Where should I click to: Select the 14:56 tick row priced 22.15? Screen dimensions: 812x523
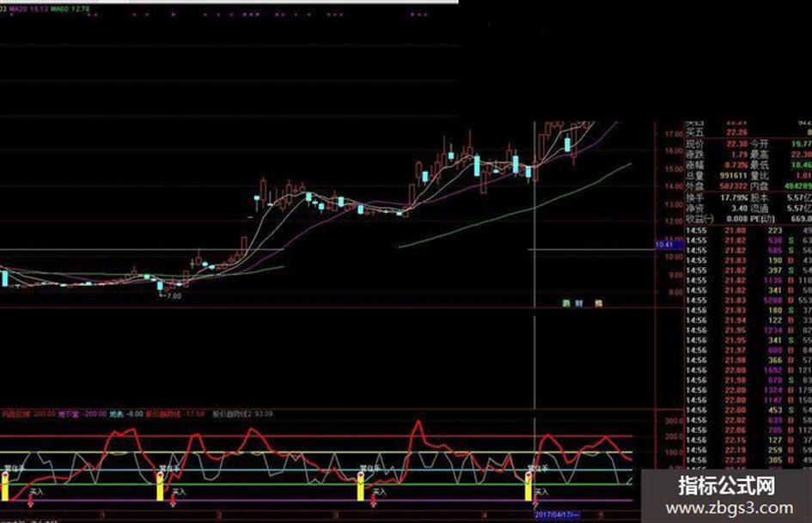pyautogui.click(x=748, y=441)
